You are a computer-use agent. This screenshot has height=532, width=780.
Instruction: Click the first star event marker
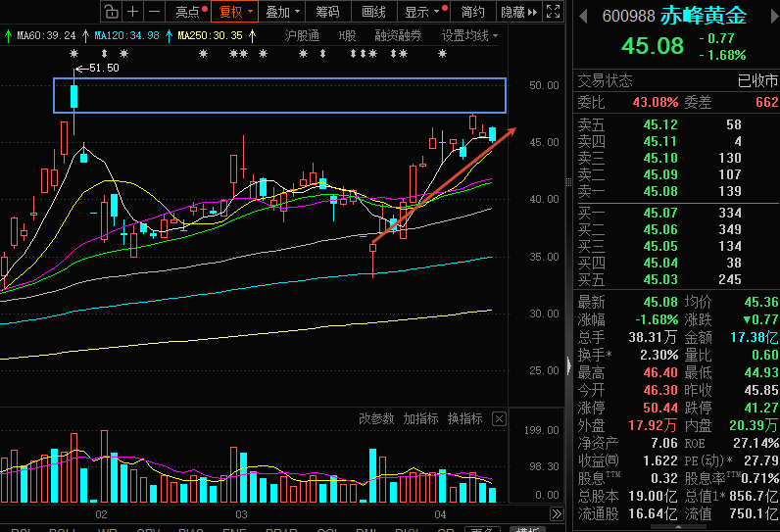click(74, 53)
